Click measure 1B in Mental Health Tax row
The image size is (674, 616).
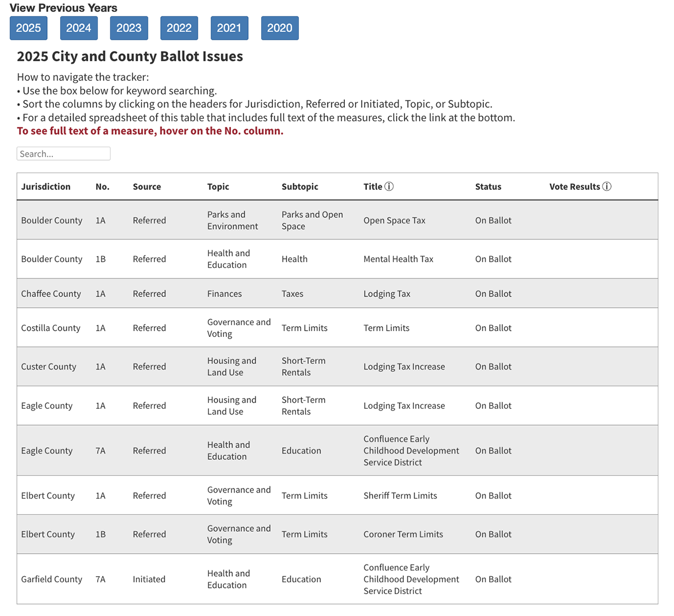pyautogui.click(x=101, y=259)
